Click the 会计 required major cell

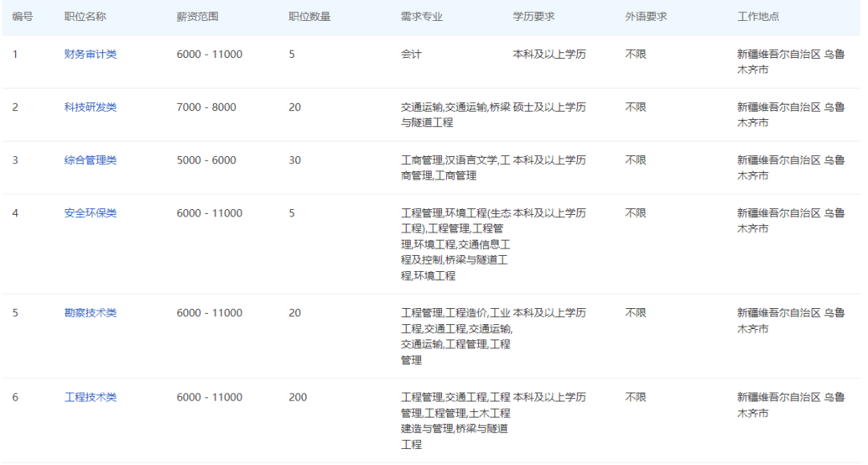coord(411,55)
